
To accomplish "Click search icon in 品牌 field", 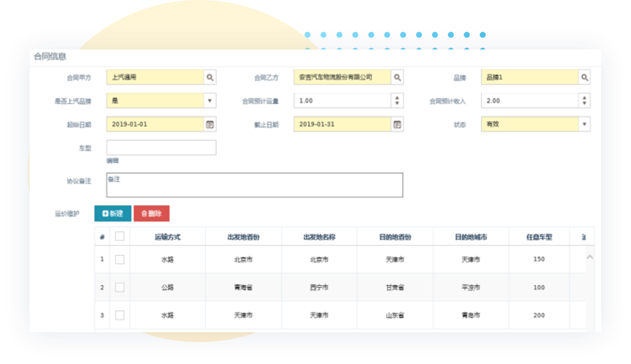I will click(x=585, y=78).
